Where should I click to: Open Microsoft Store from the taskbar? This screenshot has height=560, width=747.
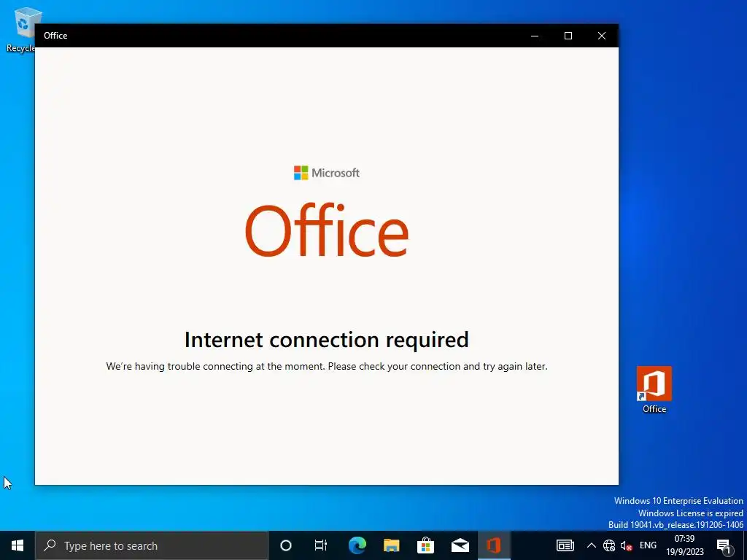click(x=425, y=545)
